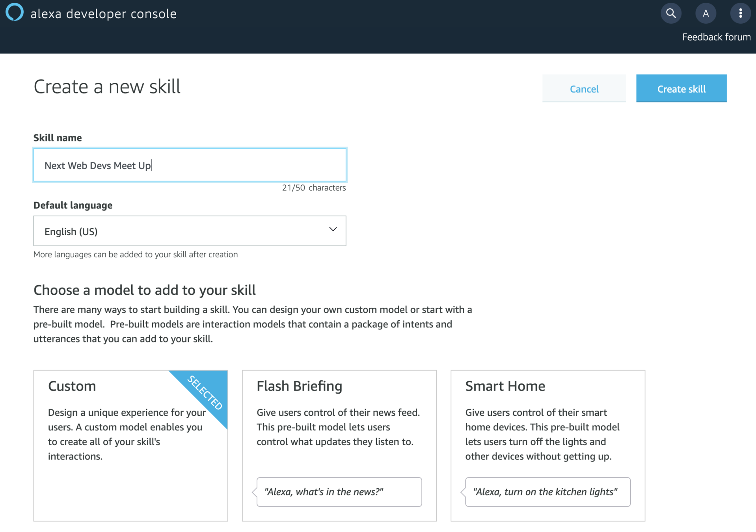Click the SELECTED ribbon on Custom card
Image resolution: width=756 pixels, height=532 pixels.
tap(205, 392)
